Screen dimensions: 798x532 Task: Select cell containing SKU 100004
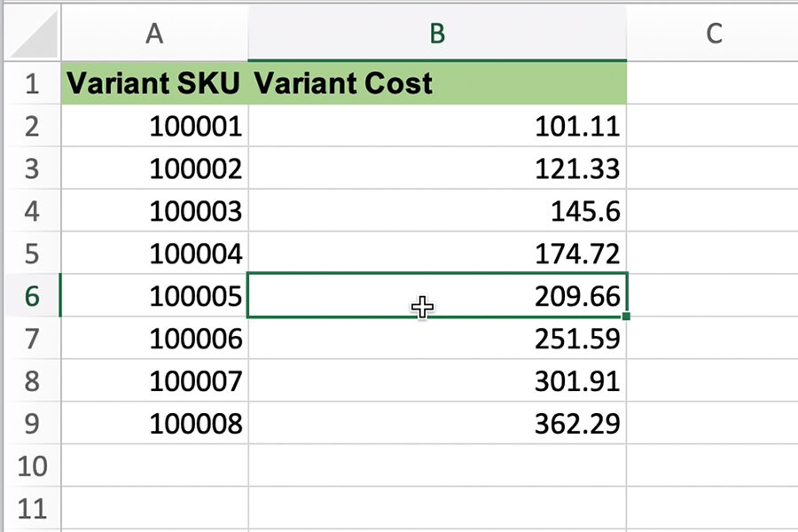(x=154, y=253)
